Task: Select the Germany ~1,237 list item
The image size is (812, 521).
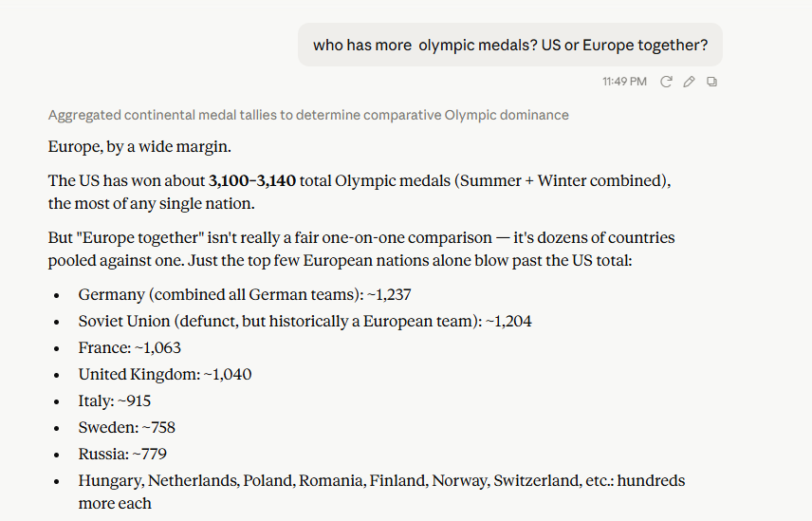Action: tap(245, 295)
